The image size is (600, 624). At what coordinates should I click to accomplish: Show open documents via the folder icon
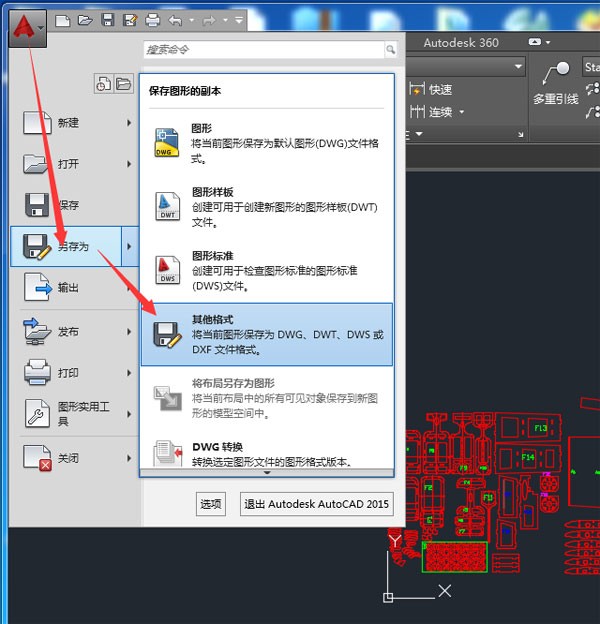123,84
